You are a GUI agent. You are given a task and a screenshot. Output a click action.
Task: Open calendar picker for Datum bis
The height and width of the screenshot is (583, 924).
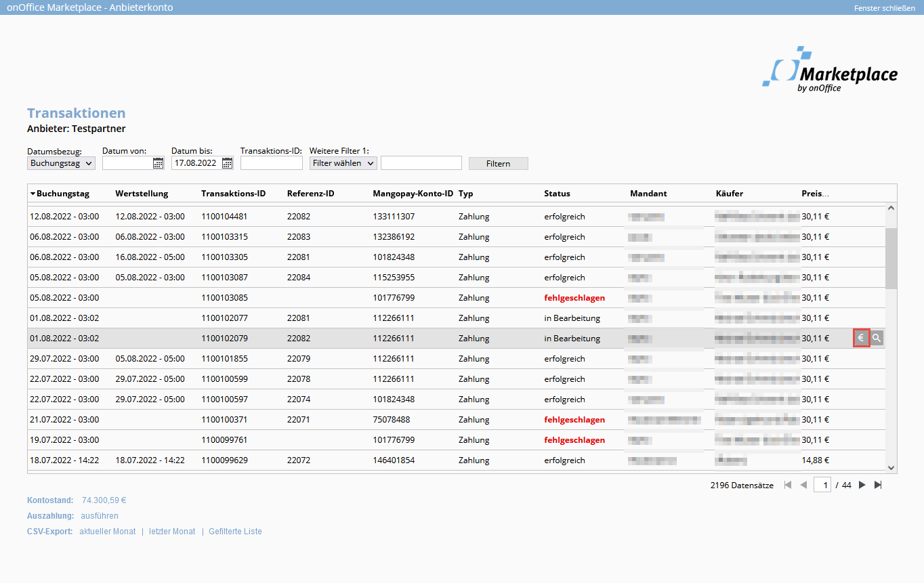coord(227,163)
